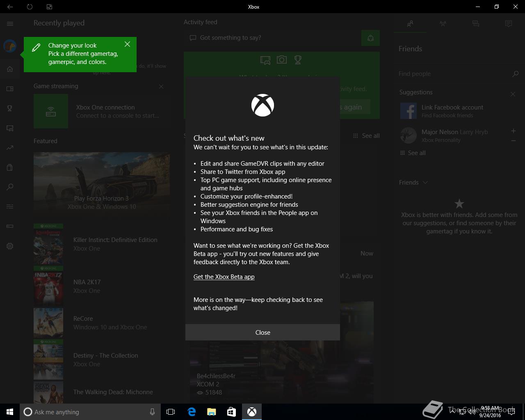Open NBA 2K17 game entry
The width and height of the screenshot is (525, 420).
click(102, 286)
